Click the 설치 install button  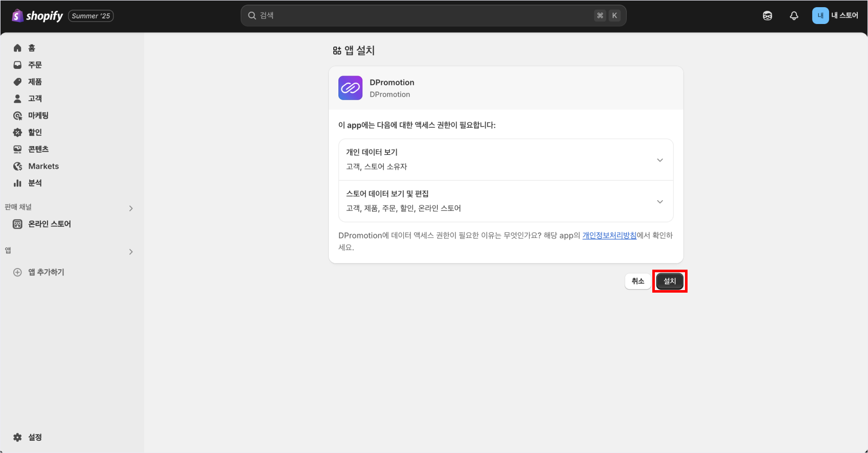[x=669, y=281]
